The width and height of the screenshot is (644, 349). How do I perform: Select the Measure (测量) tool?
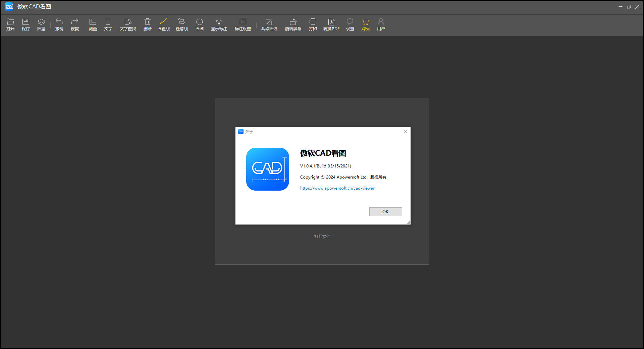[93, 22]
